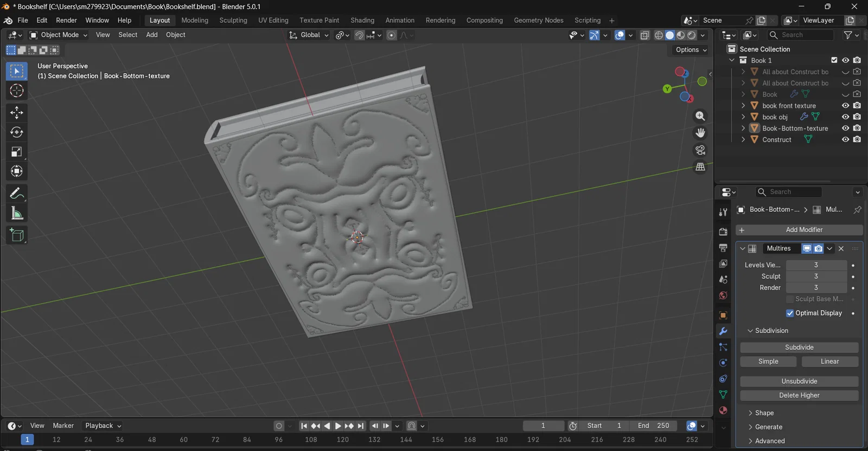Open the Render menu
The width and height of the screenshot is (868, 451).
coord(66,20)
